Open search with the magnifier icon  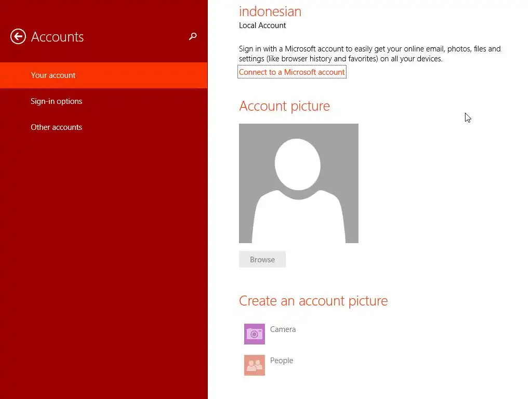point(193,36)
